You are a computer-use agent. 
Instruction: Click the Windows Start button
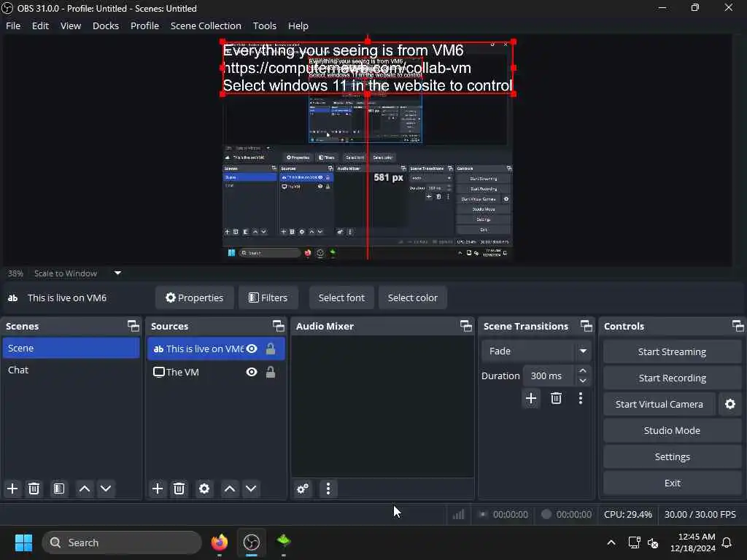pos(23,542)
